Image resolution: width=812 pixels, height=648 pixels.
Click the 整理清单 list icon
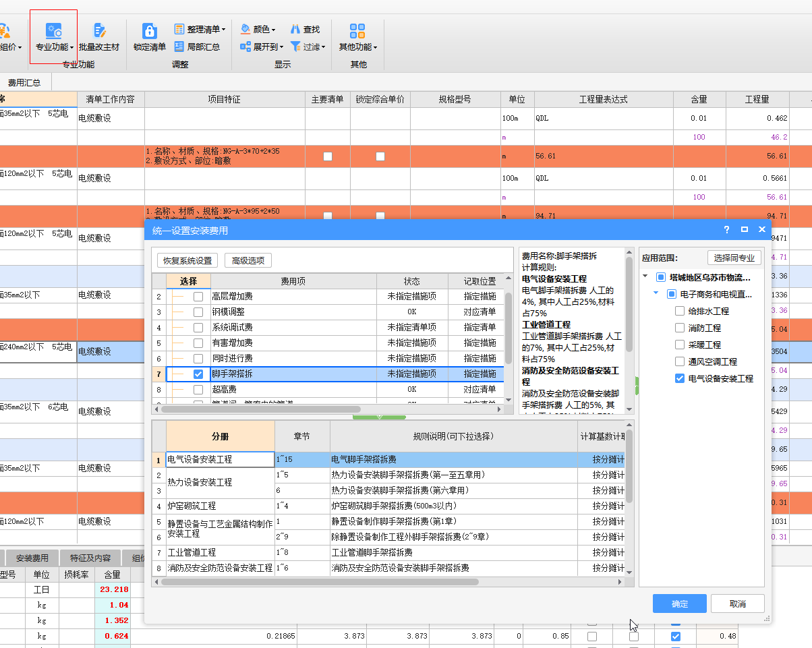click(x=179, y=30)
